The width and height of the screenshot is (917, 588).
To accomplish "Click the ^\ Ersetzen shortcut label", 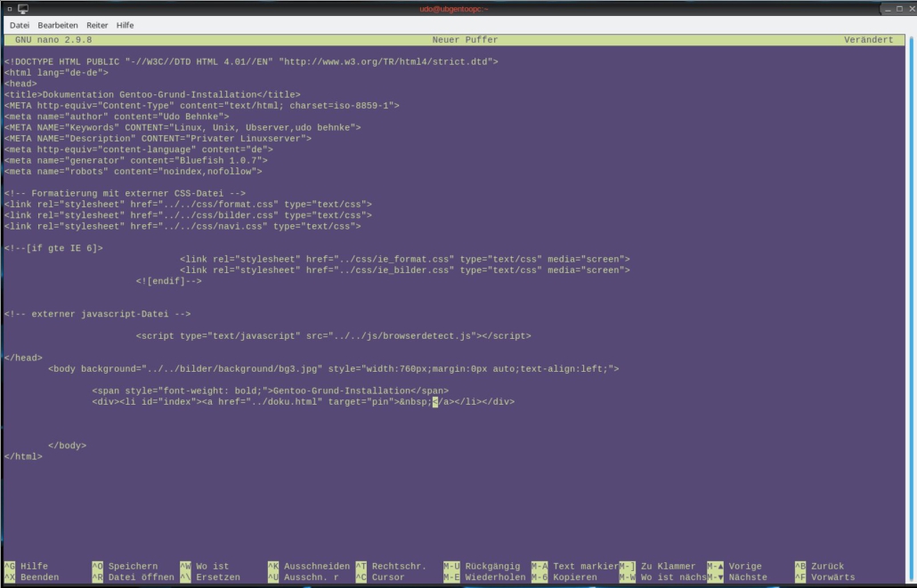I will [210, 577].
